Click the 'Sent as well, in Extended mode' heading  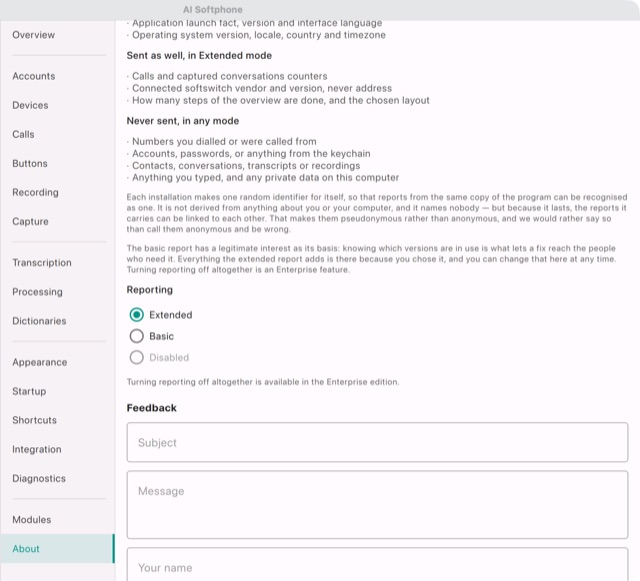coord(199,56)
